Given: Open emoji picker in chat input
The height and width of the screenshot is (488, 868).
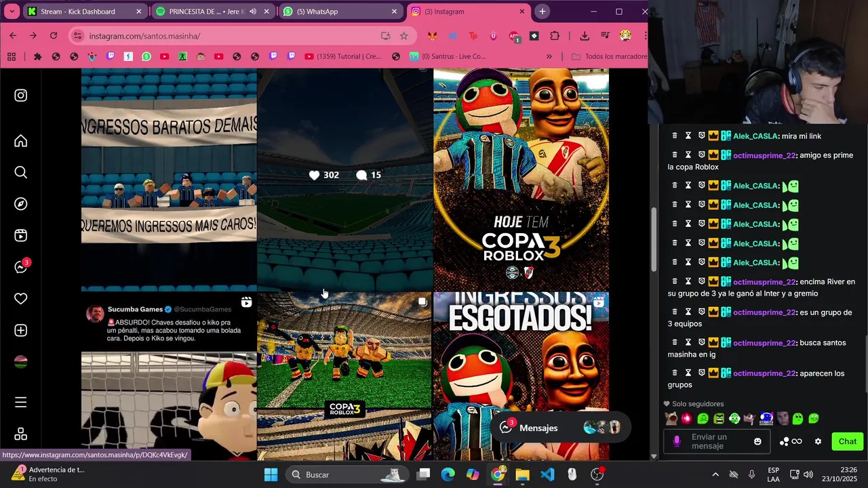Looking at the screenshot, I should click(x=757, y=441).
